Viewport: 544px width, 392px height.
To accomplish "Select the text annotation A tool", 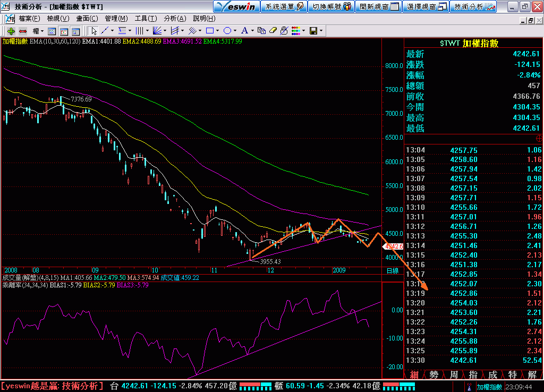I will point(244,31).
